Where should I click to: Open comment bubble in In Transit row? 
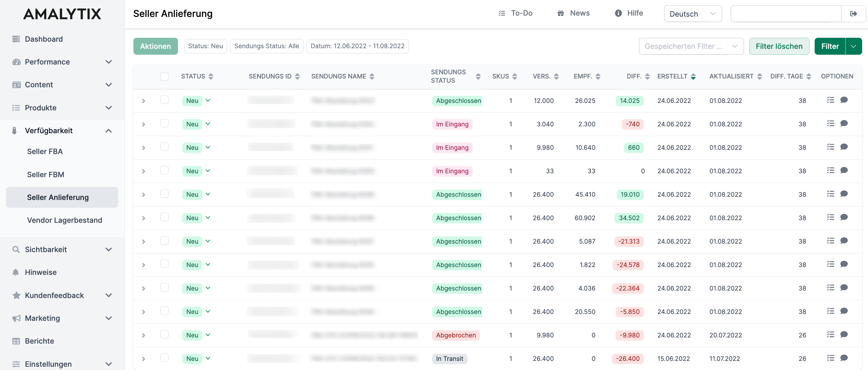coord(844,358)
